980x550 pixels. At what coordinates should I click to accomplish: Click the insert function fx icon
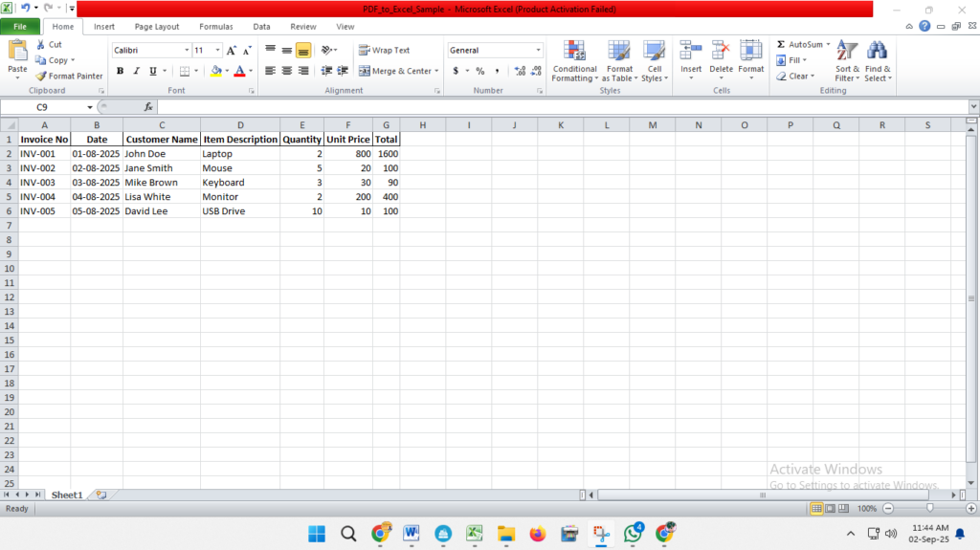[148, 107]
